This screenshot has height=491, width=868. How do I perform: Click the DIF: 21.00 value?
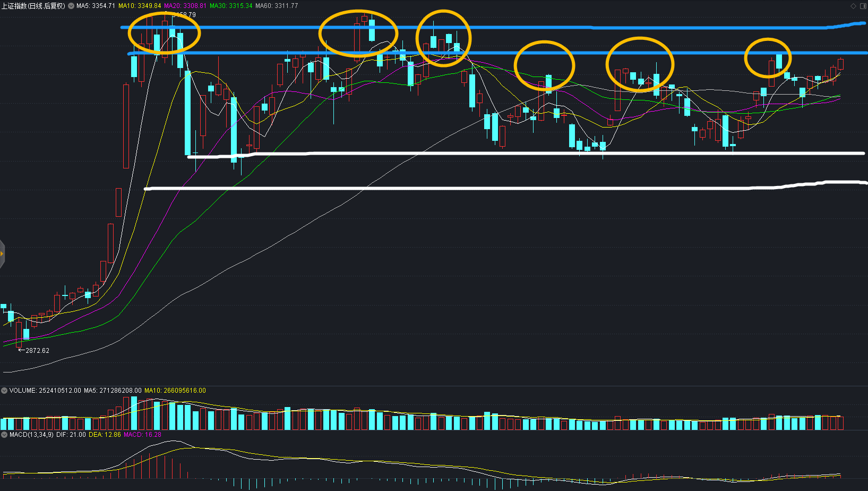click(71, 435)
